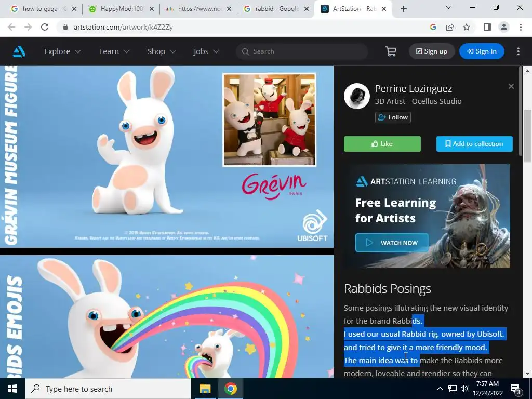Close the HappyMod tab

click(152, 9)
